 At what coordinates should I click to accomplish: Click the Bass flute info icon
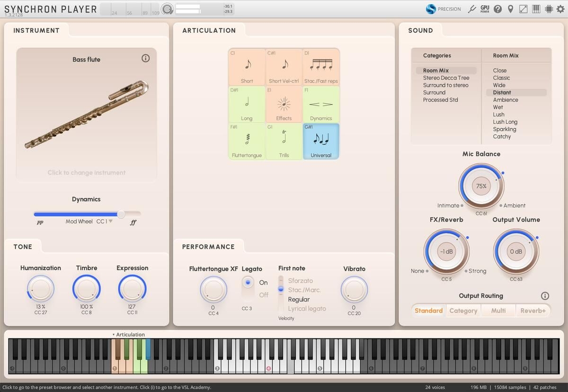145,58
